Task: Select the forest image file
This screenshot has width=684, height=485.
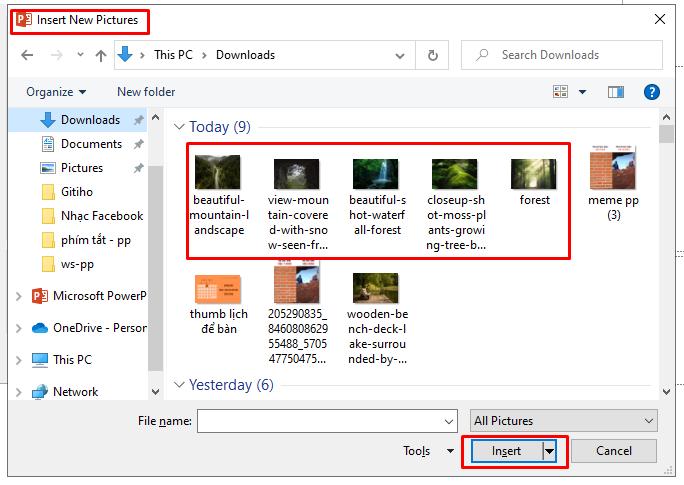Action: 534,182
